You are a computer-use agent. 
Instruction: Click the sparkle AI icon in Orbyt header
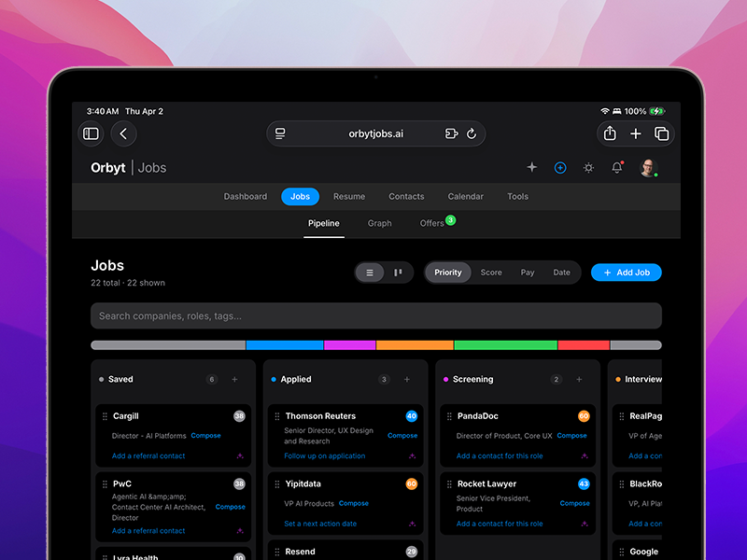tap(531, 167)
